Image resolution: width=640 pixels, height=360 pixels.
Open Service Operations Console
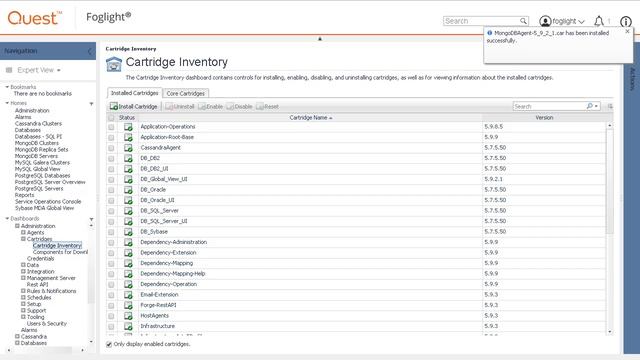click(x=48, y=202)
